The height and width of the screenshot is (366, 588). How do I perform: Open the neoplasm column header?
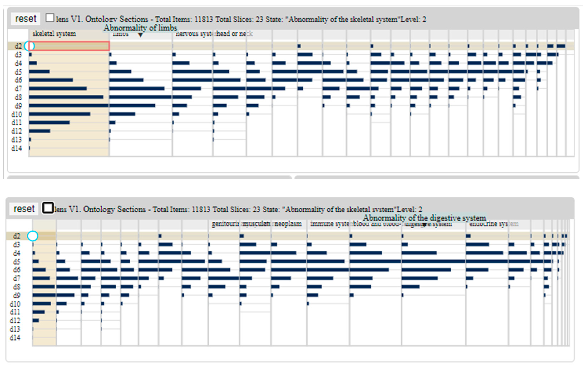click(288, 224)
